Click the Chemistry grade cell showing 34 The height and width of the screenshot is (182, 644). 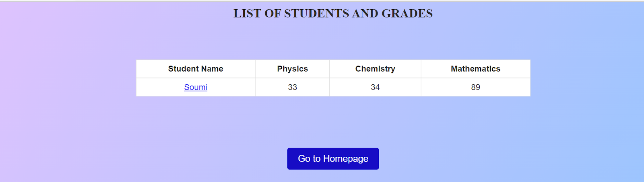(x=375, y=87)
